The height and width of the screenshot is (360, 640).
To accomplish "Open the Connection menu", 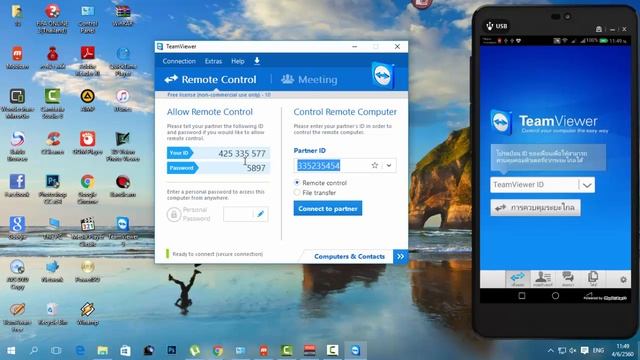I will pos(179,61).
